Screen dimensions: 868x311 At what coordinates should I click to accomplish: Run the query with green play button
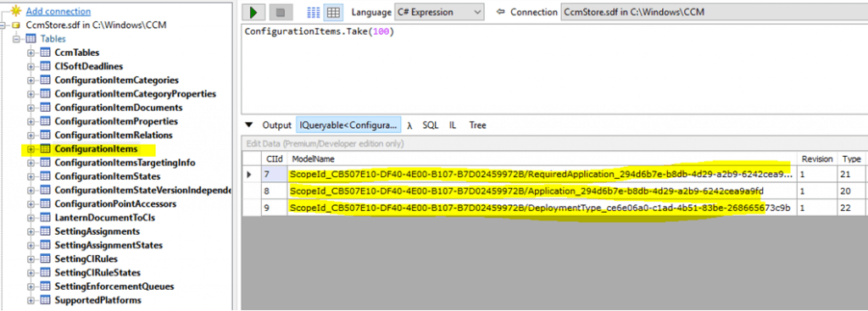click(x=254, y=12)
